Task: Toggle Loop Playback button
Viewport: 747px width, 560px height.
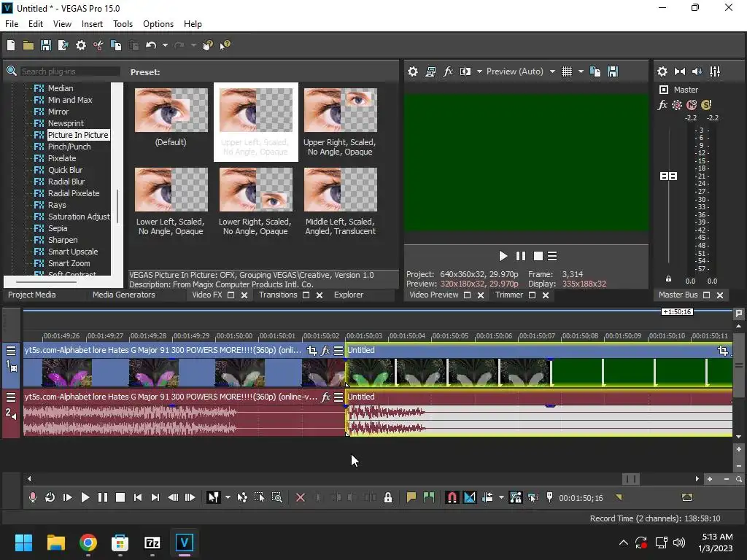Action: [x=50, y=497]
